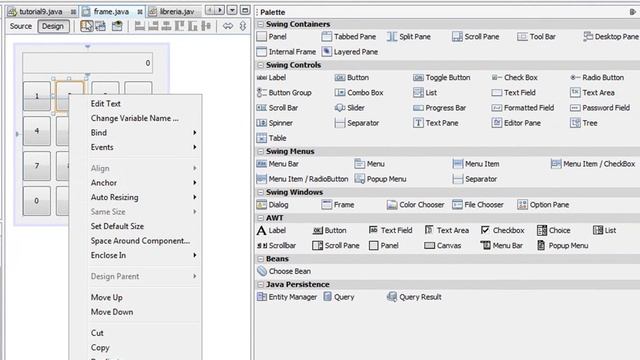This screenshot has height=360, width=640.
Task: Open the Bind submenu
Action: point(144,133)
